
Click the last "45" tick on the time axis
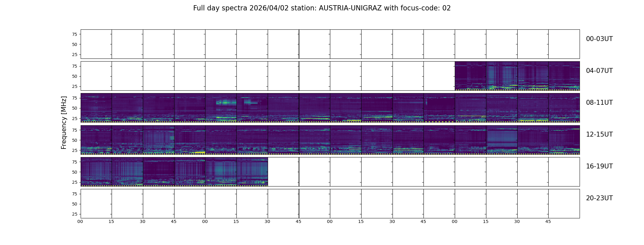[x=548, y=221]
